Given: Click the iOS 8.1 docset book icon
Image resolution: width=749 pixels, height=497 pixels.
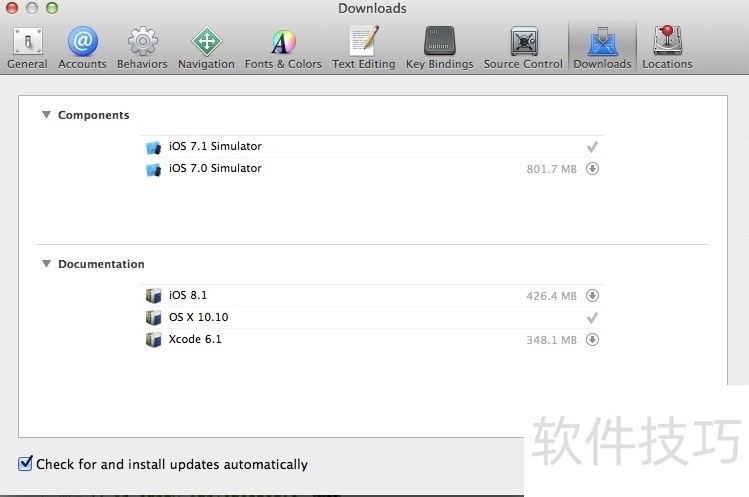Looking at the screenshot, I should tap(153, 296).
